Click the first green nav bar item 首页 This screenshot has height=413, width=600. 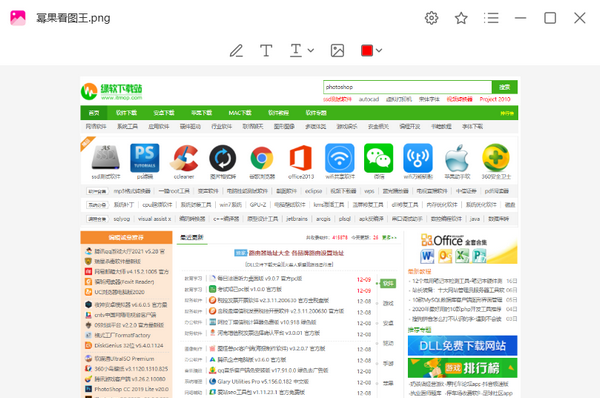pos(94,113)
